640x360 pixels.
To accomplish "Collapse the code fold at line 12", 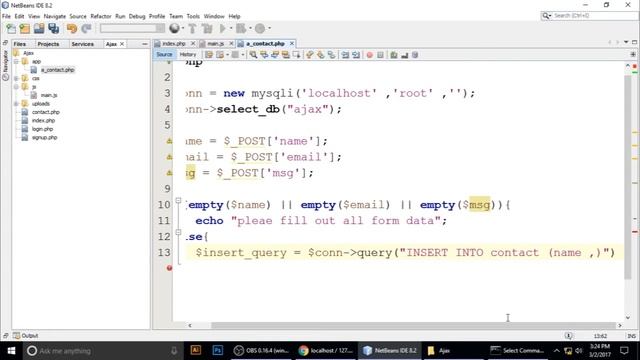I will (x=178, y=232).
